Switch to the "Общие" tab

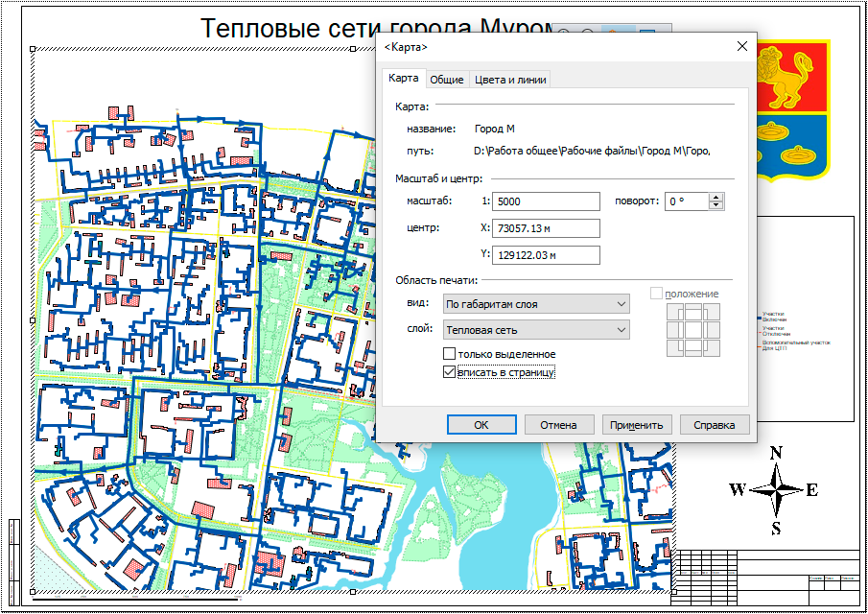click(446, 80)
